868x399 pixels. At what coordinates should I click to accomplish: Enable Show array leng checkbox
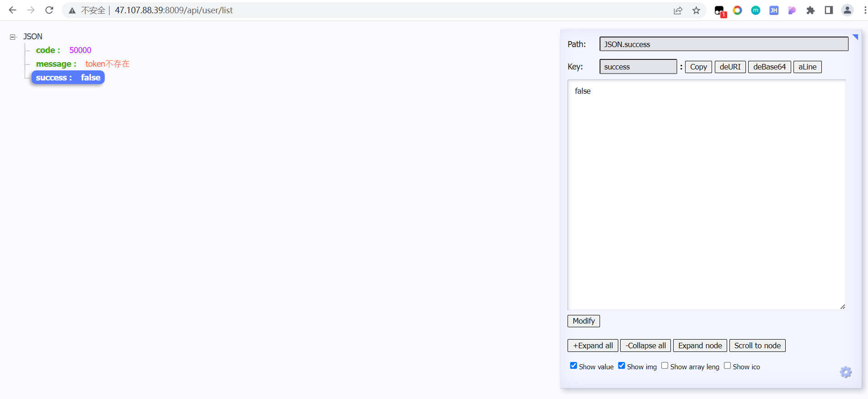(x=664, y=366)
